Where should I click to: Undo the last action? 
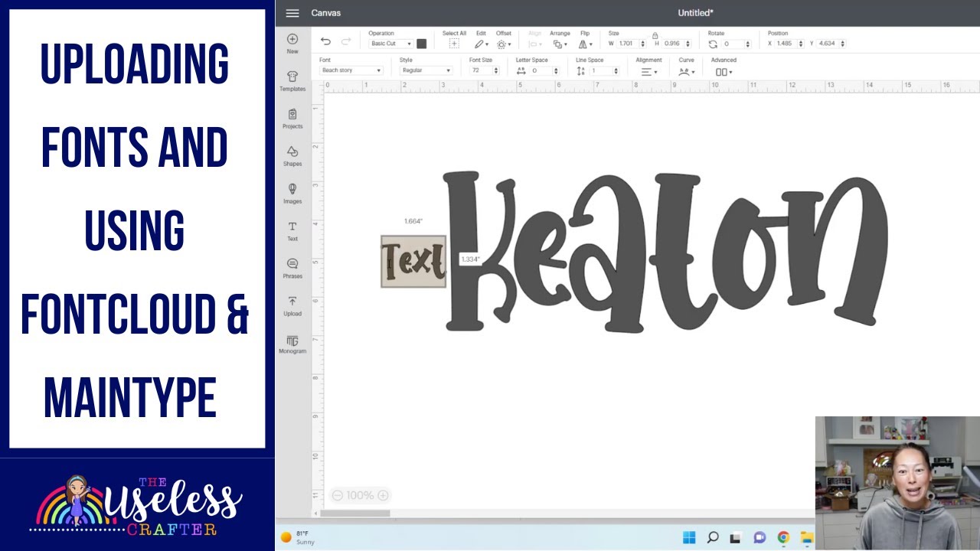pos(326,41)
